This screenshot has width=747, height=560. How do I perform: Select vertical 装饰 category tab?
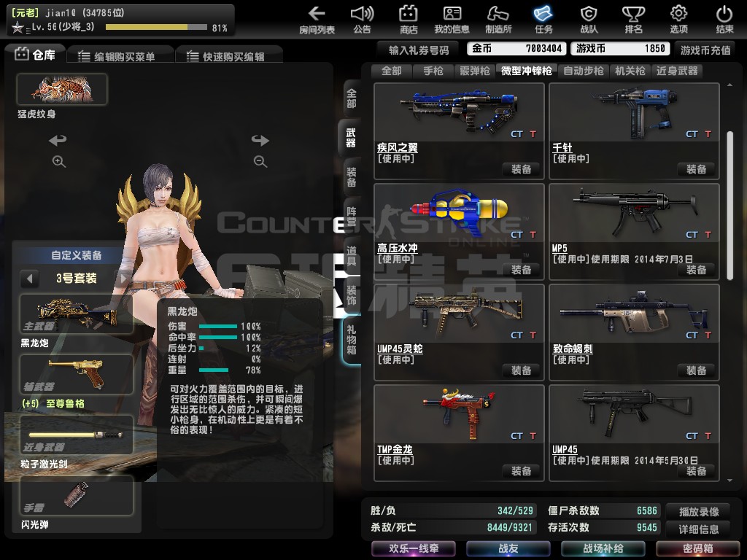pos(352,295)
